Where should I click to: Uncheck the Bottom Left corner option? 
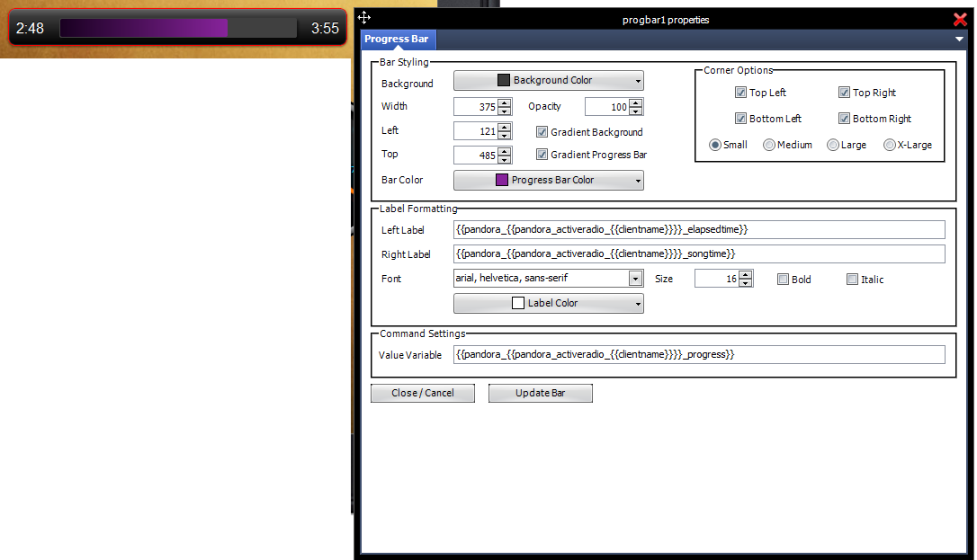[741, 119]
